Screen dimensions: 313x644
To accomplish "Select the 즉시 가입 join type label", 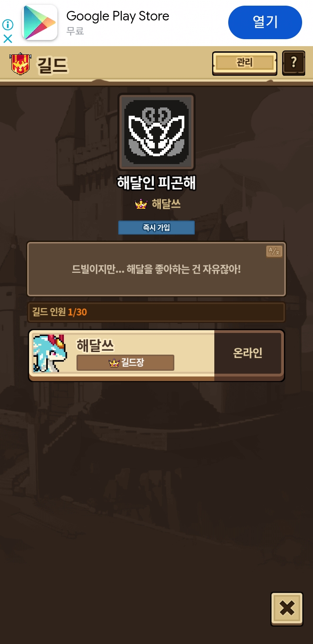I will [x=156, y=228].
